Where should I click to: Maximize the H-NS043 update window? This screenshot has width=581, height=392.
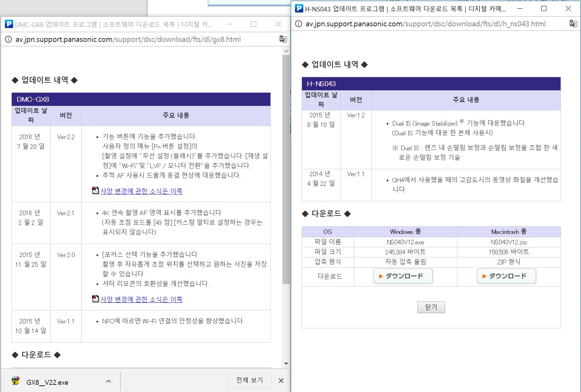(x=544, y=9)
